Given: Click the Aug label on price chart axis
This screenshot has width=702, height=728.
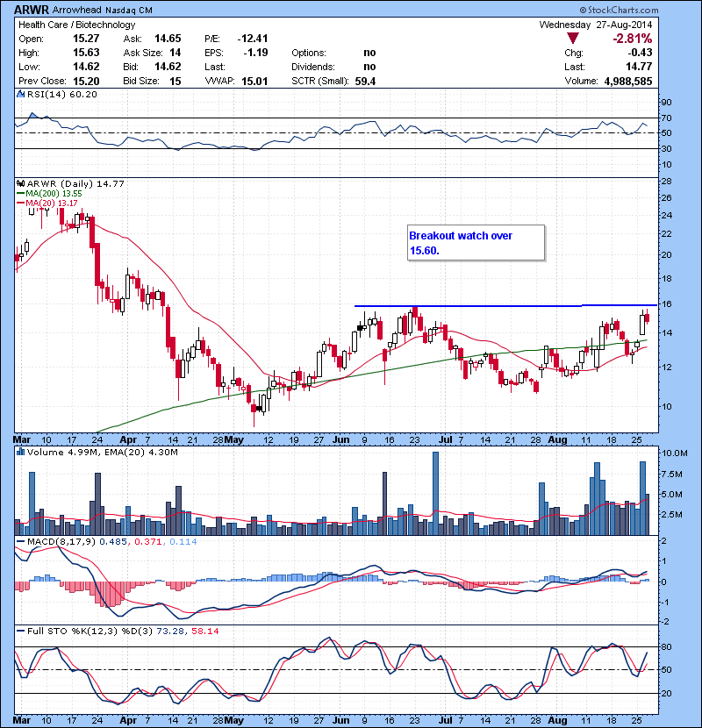Looking at the screenshot, I should pyautogui.click(x=556, y=439).
